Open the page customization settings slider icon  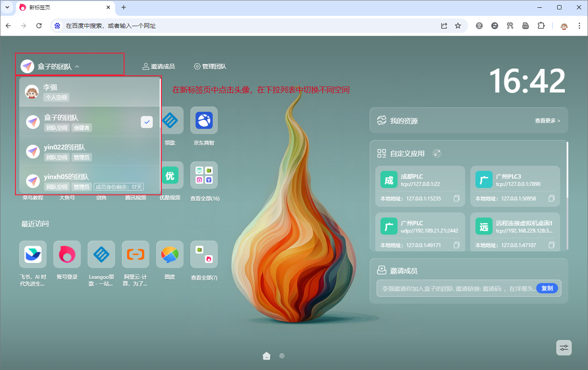click(564, 347)
